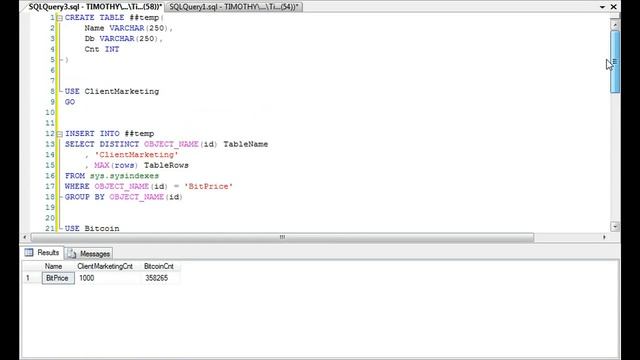Click the Messages tab icon

[x=72, y=254]
